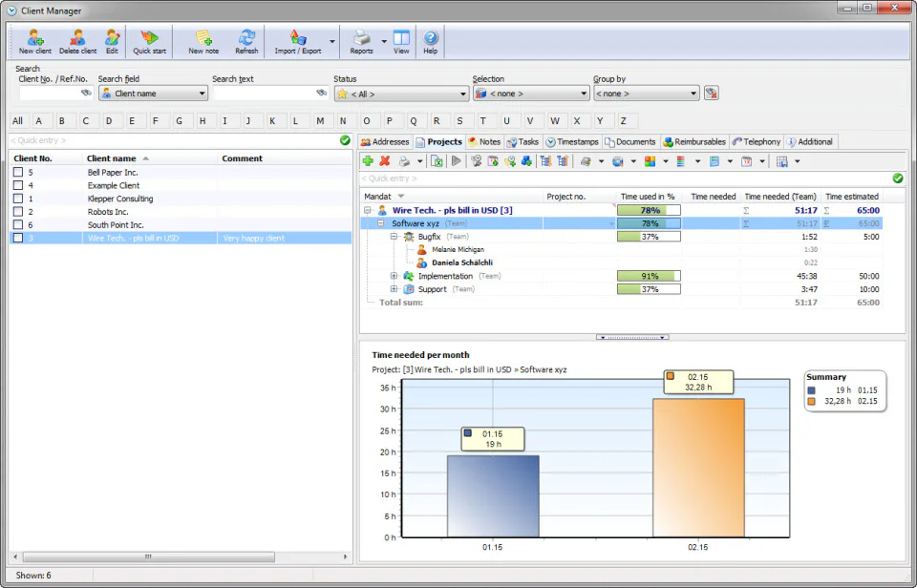The height and width of the screenshot is (588, 917).
Task: Click the four colored squares icon
Action: pos(650,161)
